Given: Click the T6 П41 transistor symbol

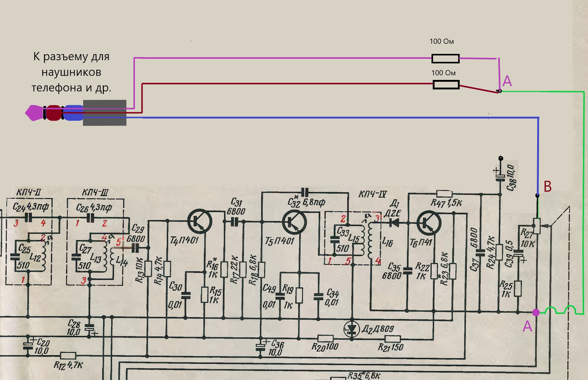Looking at the screenshot, I should coord(429,223).
